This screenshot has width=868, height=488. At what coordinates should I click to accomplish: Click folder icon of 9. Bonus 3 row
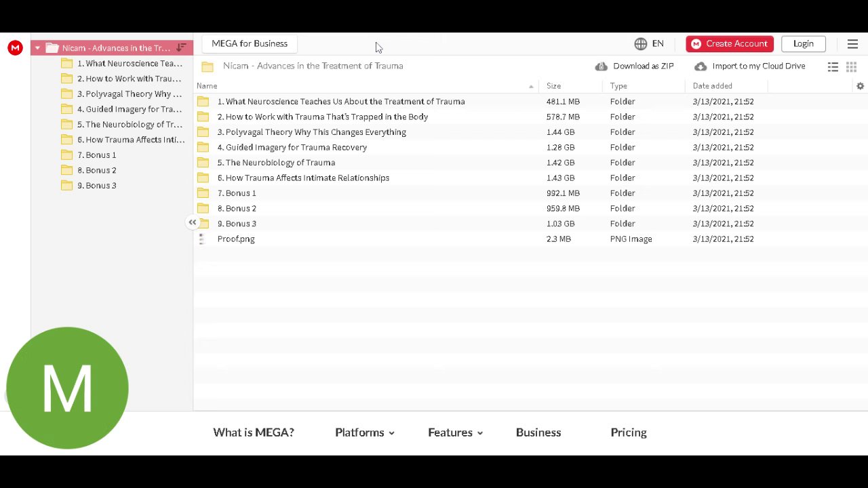(x=203, y=224)
